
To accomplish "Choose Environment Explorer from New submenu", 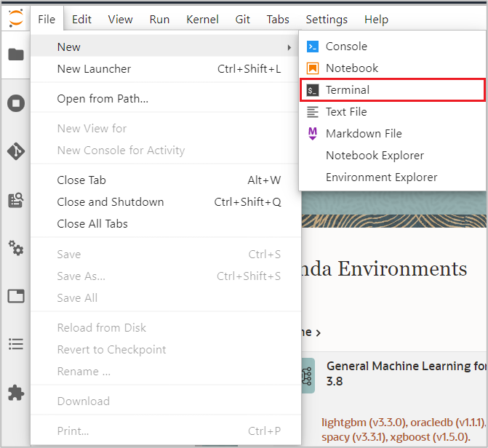I will click(x=381, y=177).
